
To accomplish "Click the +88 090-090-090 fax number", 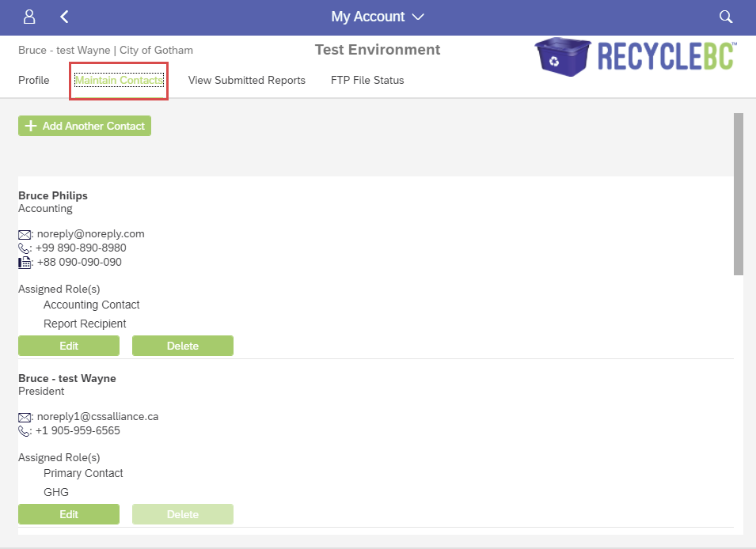I will [79, 262].
